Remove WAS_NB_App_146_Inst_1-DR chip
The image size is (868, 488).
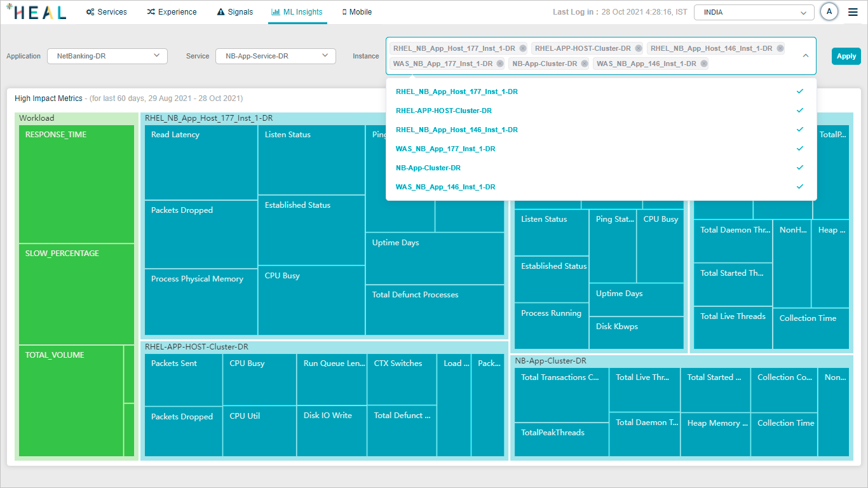click(x=703, y=64)
